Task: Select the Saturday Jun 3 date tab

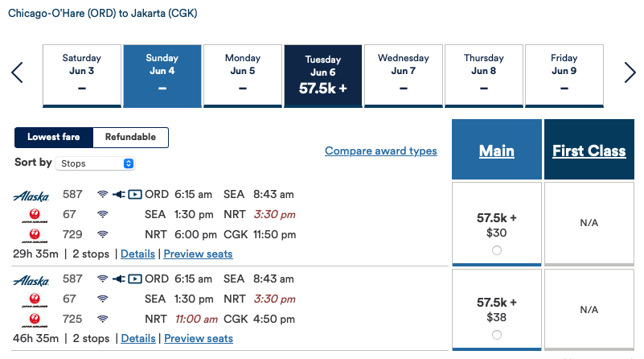Action: tap(82, 75)
